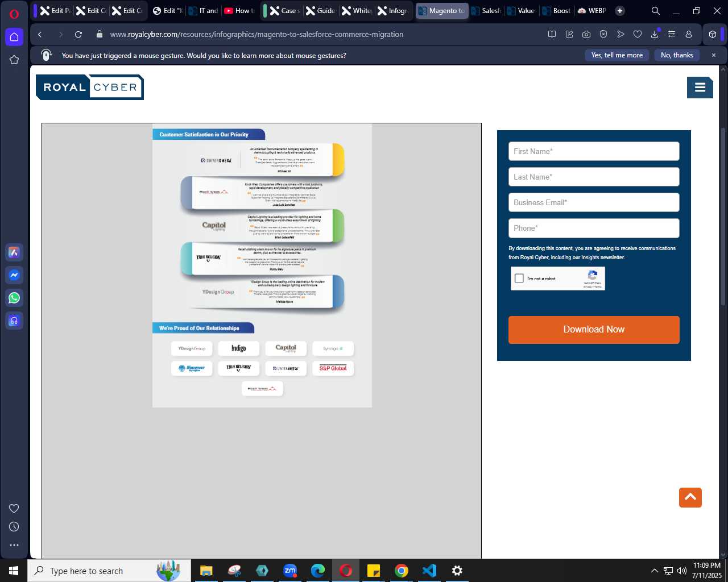Open the Royal Cyber hamburger menu
The image size is (728, 582).
(x=700, y=88)
